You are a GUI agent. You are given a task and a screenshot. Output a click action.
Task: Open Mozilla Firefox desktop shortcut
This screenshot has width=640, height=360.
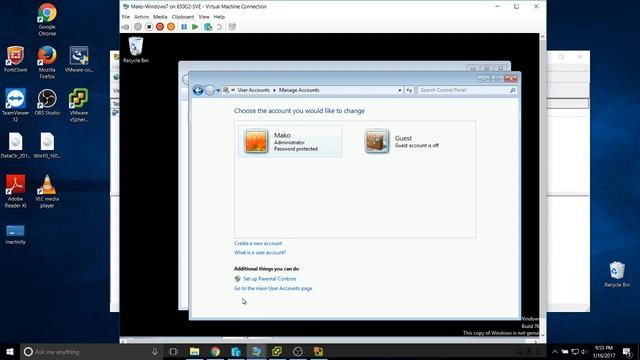(x=47, y=62)
